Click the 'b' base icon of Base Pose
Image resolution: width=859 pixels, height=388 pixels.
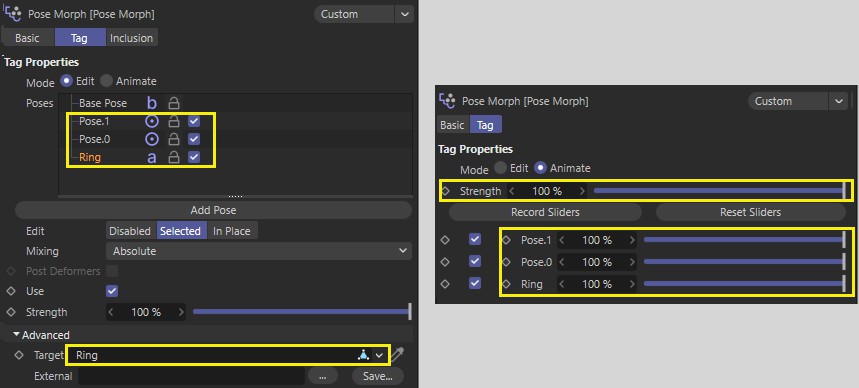click(x=152, y=103)
